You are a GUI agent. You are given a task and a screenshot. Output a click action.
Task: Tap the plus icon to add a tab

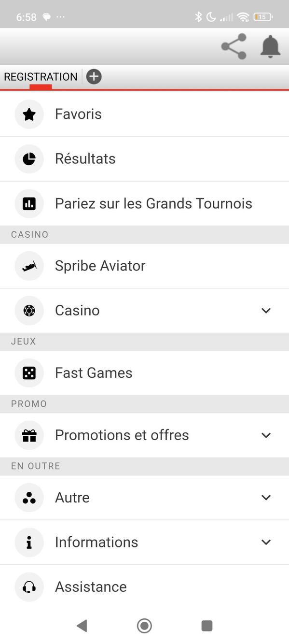(x=94, y=76)
